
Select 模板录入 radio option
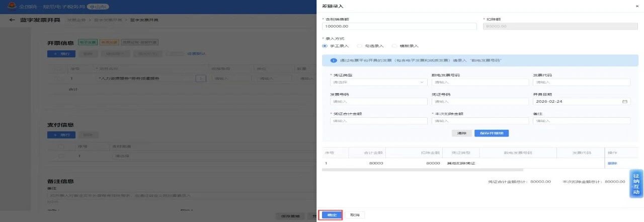tap(394, 46)
